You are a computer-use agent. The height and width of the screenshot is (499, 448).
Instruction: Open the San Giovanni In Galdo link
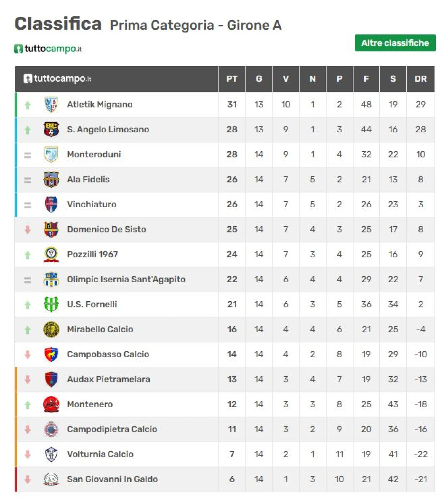tap(112, 479)
